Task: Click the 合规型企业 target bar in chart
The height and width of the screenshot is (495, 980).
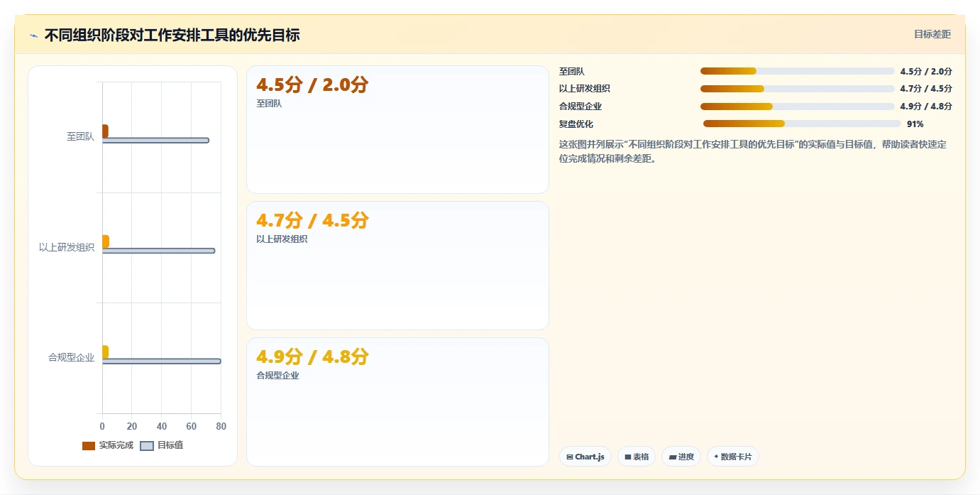Action: point(161,361)
